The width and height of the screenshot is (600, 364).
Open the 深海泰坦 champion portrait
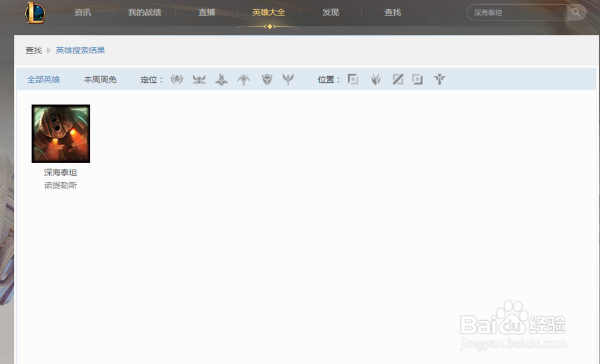point(60,133)
